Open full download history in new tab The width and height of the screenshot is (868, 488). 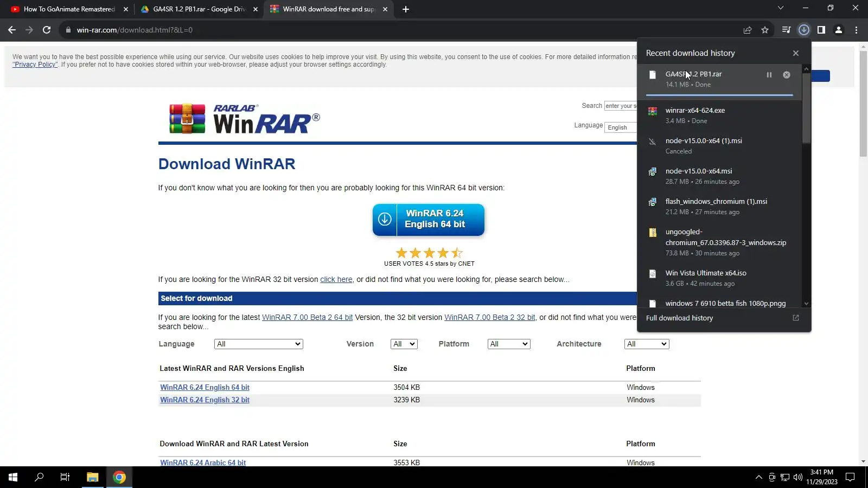[796, 318]
